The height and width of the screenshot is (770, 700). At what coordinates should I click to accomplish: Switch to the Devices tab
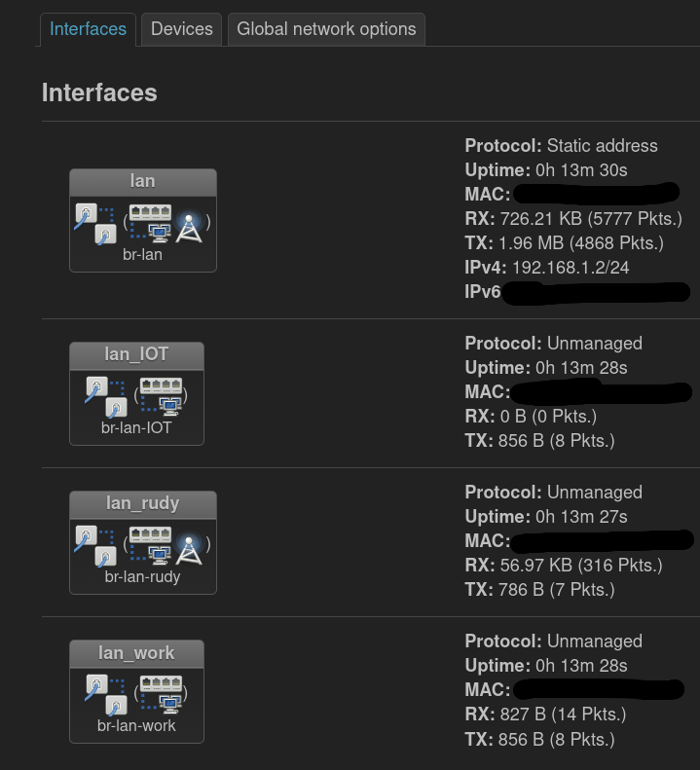181,29
